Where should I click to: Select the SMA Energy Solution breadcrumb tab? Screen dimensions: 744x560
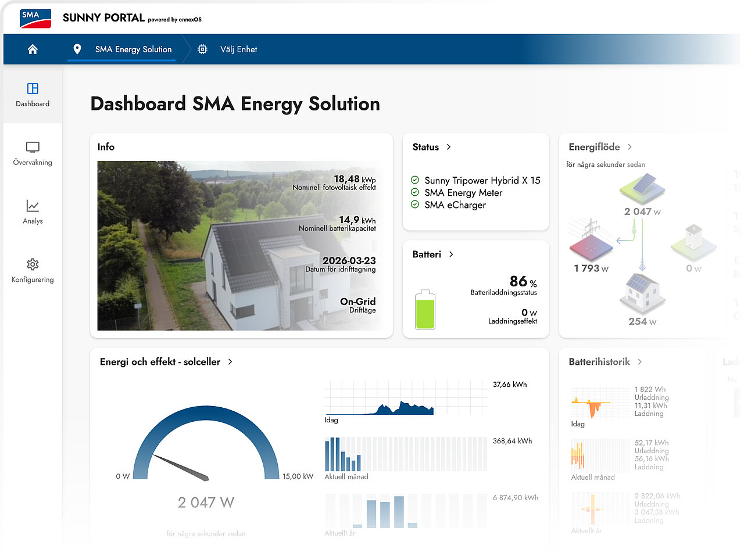pos(134,49)
